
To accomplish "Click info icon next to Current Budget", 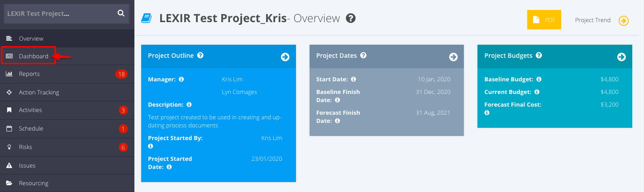I will [537, 92].
